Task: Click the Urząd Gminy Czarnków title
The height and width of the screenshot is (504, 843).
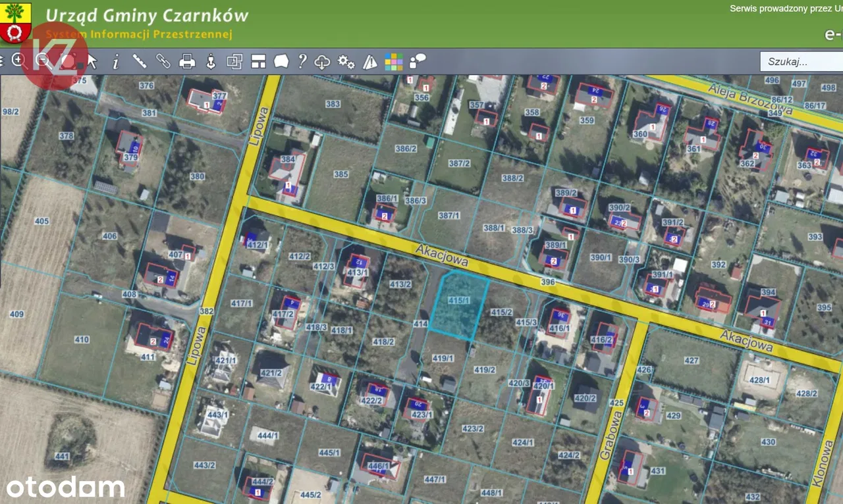Action: coord(146,16)
